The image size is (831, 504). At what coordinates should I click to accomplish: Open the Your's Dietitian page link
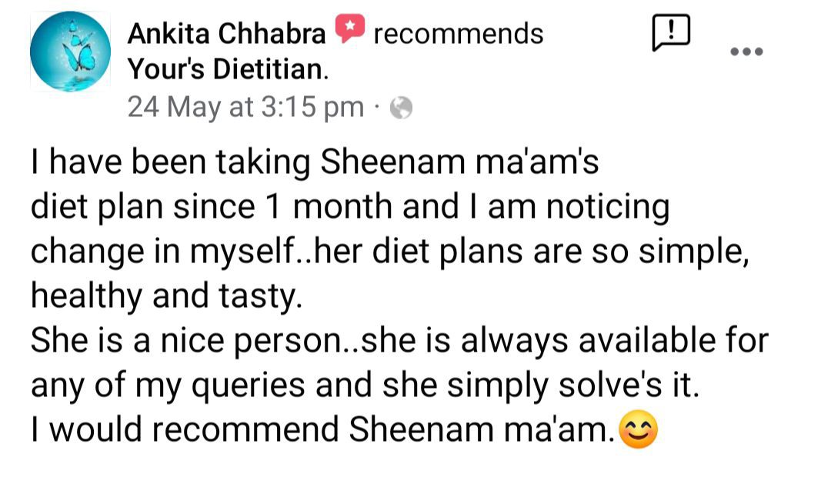point(228,69)
